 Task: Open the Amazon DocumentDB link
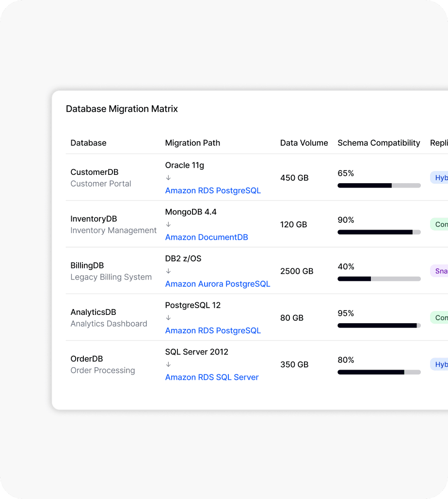tap(207, 237)
